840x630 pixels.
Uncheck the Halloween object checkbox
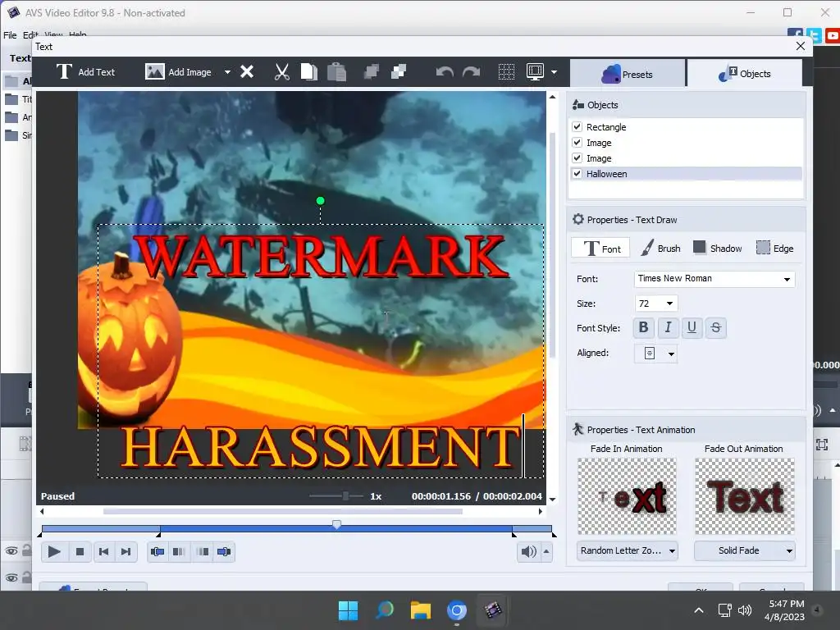click(x=577, y=174)
